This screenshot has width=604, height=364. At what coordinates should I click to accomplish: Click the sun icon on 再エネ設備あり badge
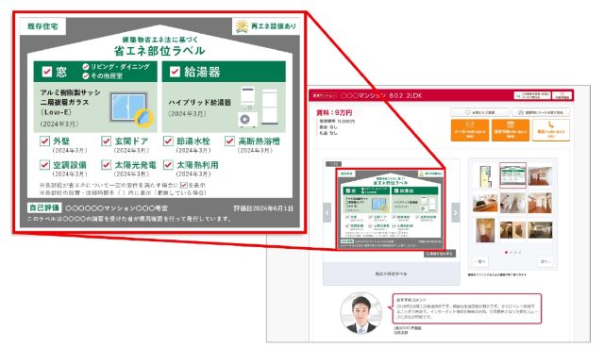pyautogui.click(x=242, y=26)
